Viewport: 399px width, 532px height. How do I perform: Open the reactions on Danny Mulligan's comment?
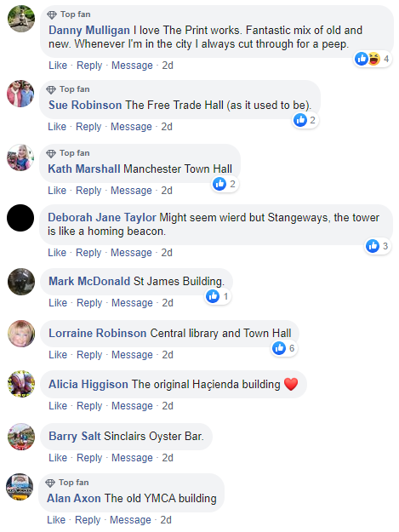click(373, 59)
